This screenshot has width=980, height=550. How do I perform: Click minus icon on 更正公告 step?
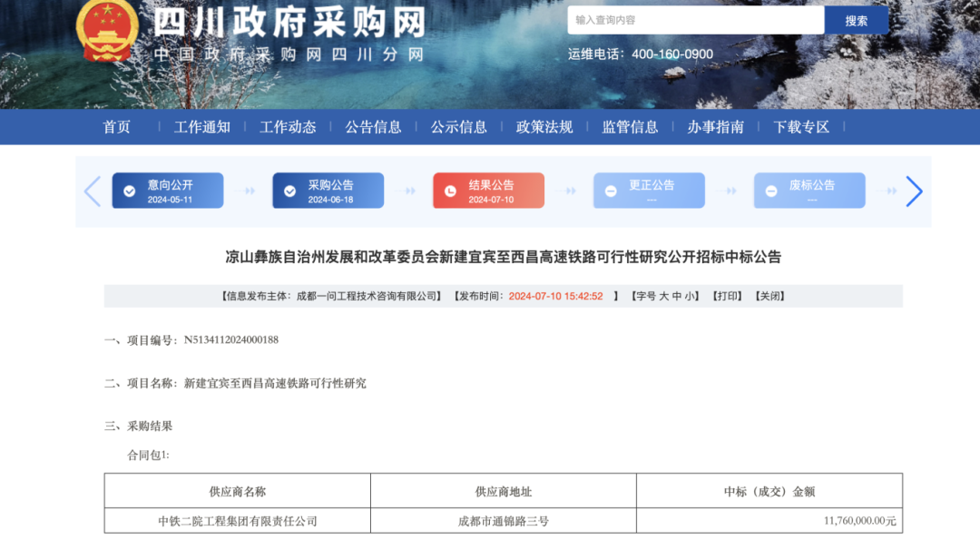[611, 192]
